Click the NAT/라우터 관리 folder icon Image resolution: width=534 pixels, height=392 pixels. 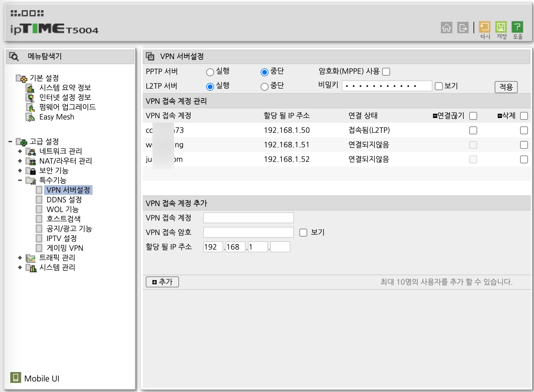pyautogui.click(x=31, y=161)
